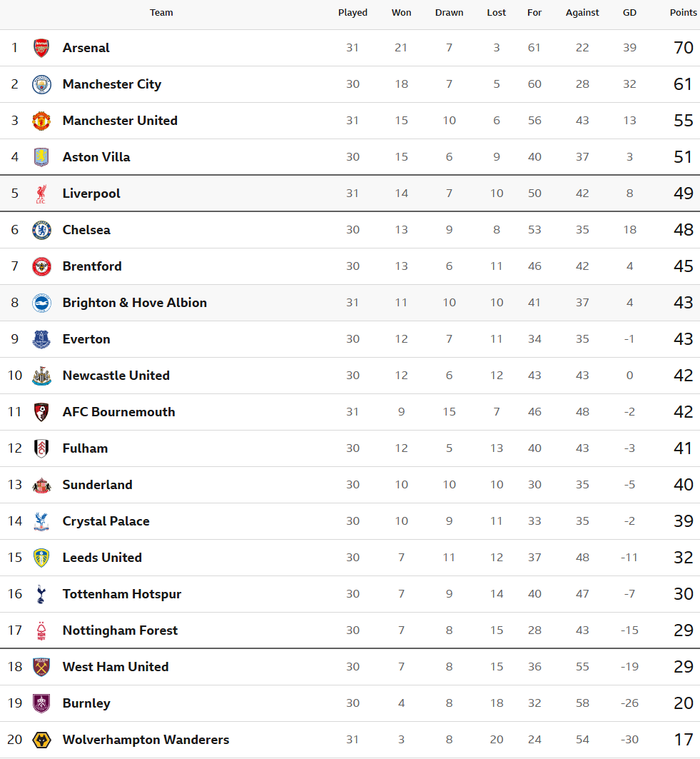This screenshot has height=759, width=700.
Task: Click the Points column header
Action: point(683,13)
